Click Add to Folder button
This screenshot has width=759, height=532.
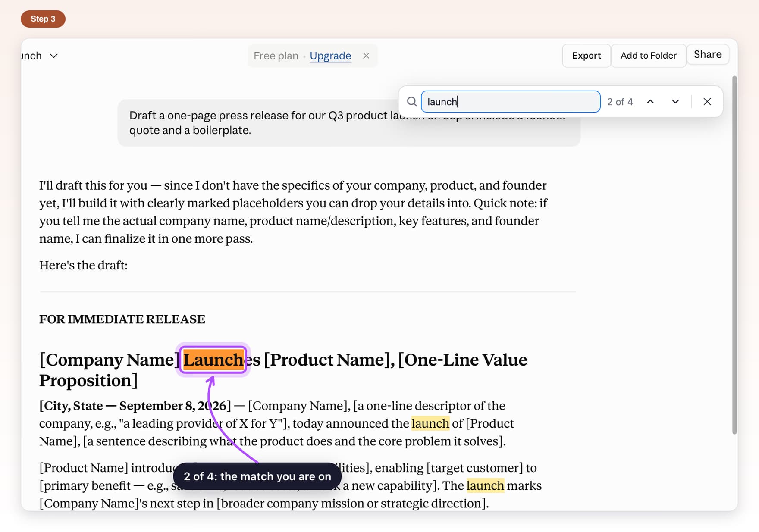[x=649, y=56]
